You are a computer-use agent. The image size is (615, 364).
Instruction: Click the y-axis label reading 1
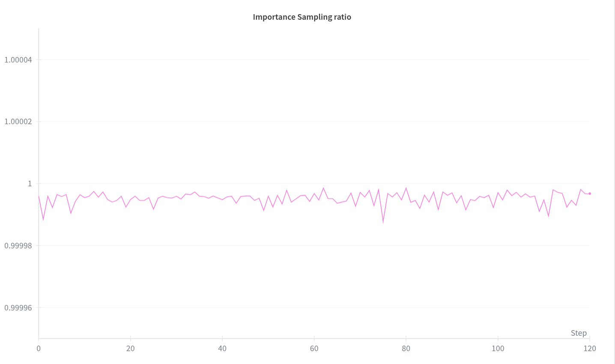click(x=30, y=184)
